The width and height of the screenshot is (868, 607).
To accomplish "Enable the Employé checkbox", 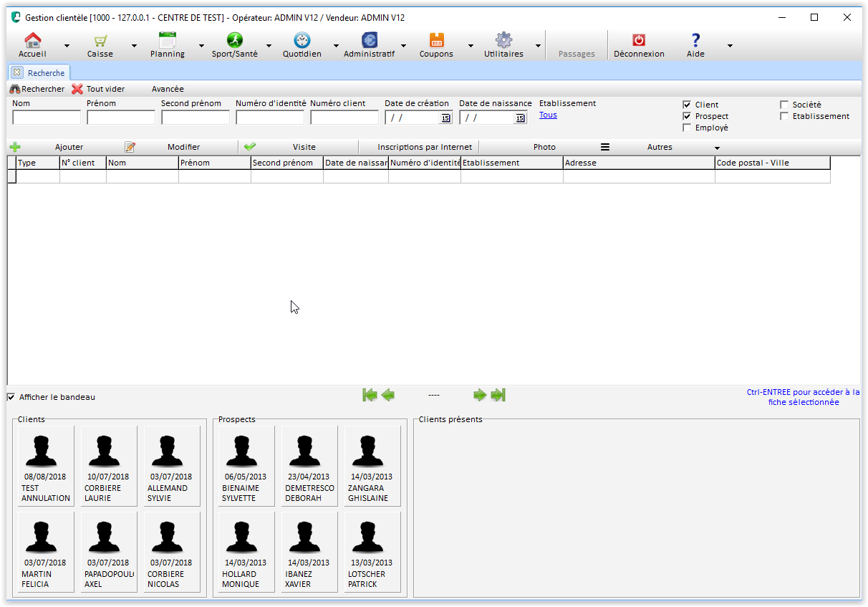I will (687, 128).
